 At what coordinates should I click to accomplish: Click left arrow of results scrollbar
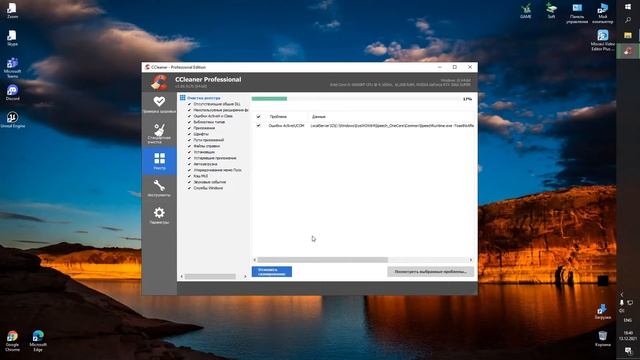[x=255, y=260]
